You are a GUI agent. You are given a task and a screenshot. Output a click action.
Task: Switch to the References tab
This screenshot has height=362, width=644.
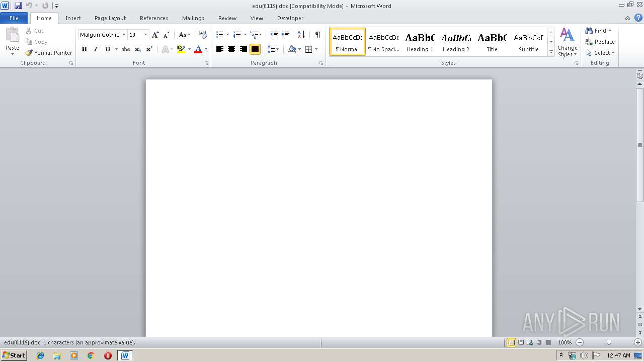[154, 18]
